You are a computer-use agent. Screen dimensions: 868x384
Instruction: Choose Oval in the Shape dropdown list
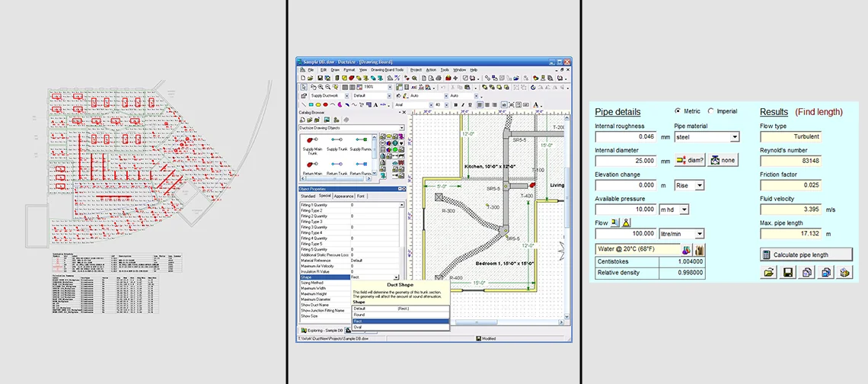point(359,328)
